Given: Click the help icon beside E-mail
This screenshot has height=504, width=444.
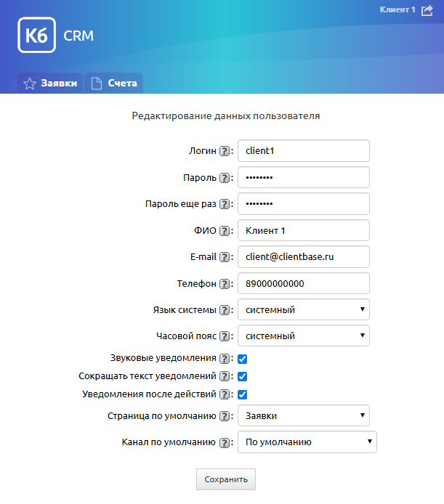Looking at the screenshot, I should pyautogui.click(x=225, y=257).
